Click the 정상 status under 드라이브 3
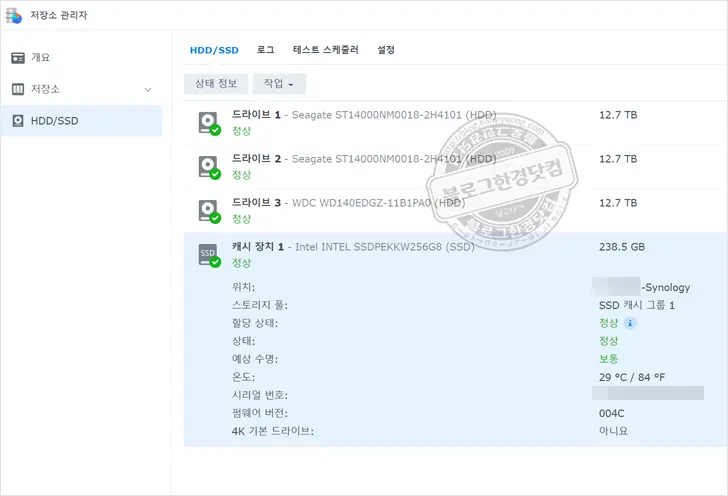 (241, 219)
